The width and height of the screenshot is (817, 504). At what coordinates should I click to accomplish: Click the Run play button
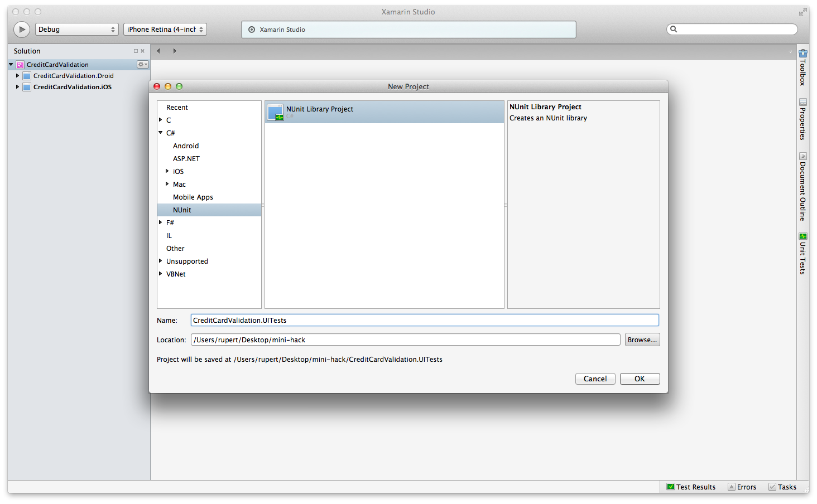(x=22, y=30)
